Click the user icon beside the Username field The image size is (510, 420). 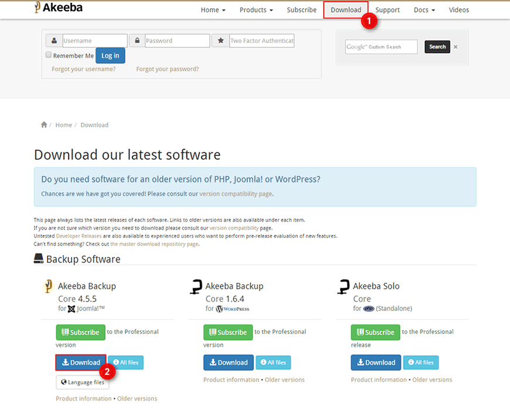(55, 40)
